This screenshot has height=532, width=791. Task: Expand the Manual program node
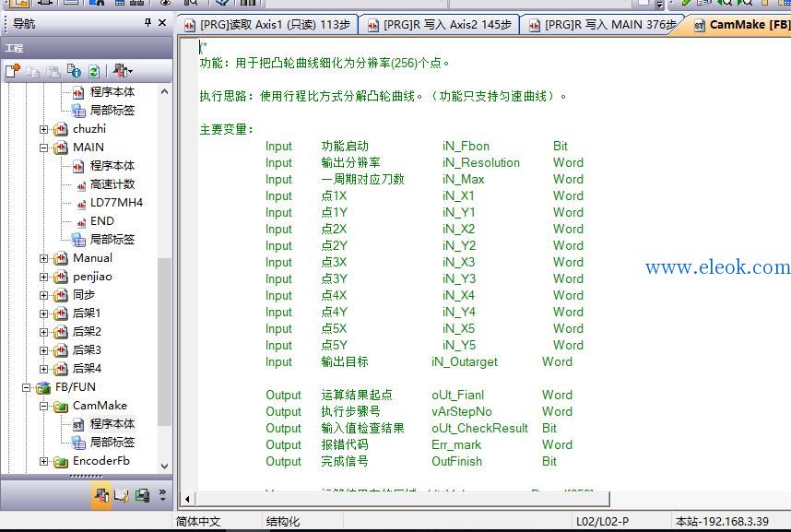[44, 258]
